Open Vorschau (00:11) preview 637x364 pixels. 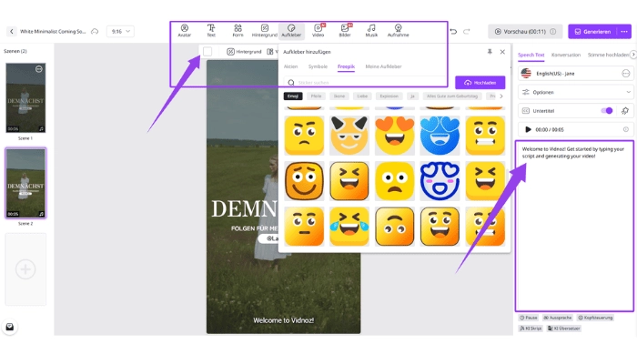click(525, 31)
